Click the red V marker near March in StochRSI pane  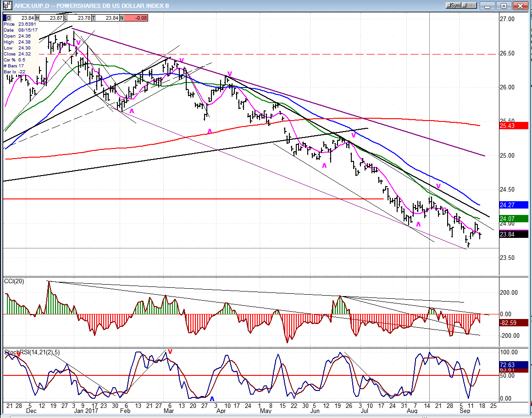click(170, 352)
